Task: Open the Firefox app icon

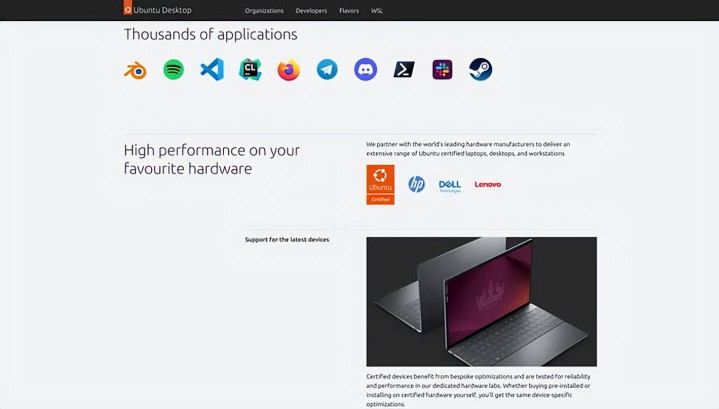Action: click(x=289, y=70)
